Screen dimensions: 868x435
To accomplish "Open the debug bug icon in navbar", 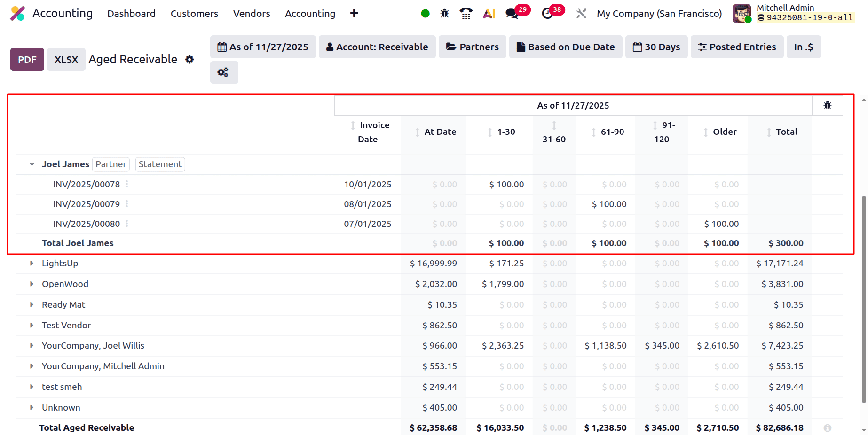I will [444, 14].
